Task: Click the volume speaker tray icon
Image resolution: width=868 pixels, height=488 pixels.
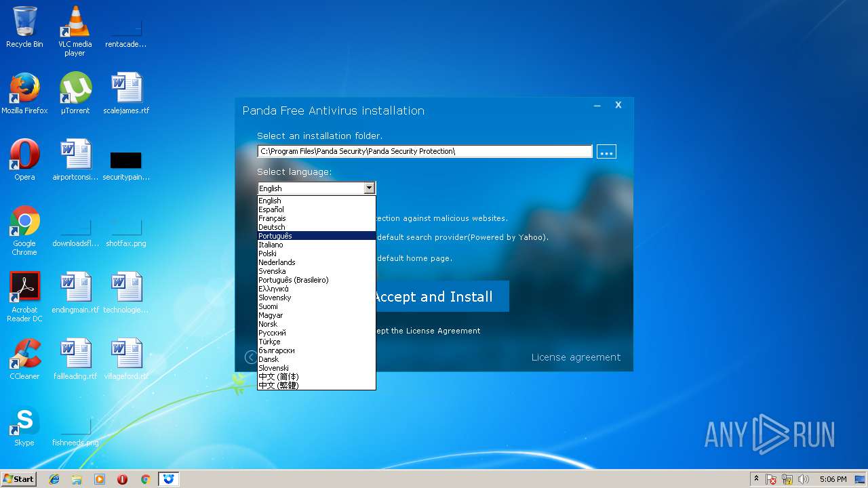Action: point(804,479)
